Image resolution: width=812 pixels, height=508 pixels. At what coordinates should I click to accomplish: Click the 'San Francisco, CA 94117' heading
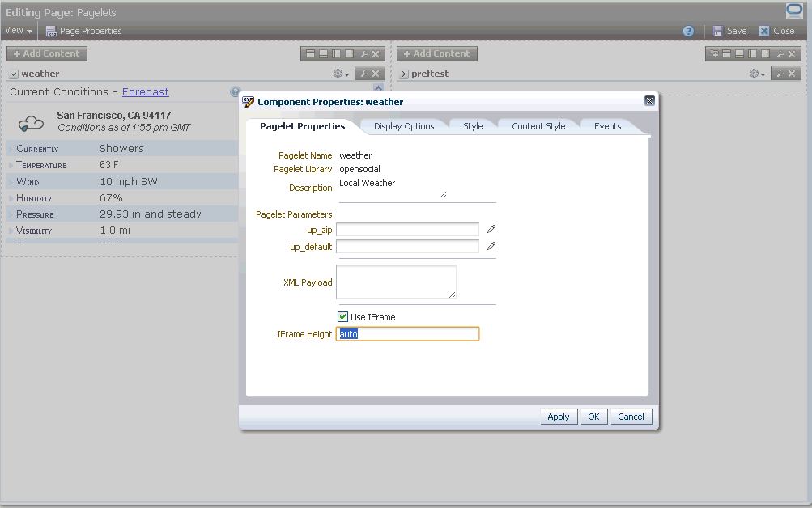[114, 116]
